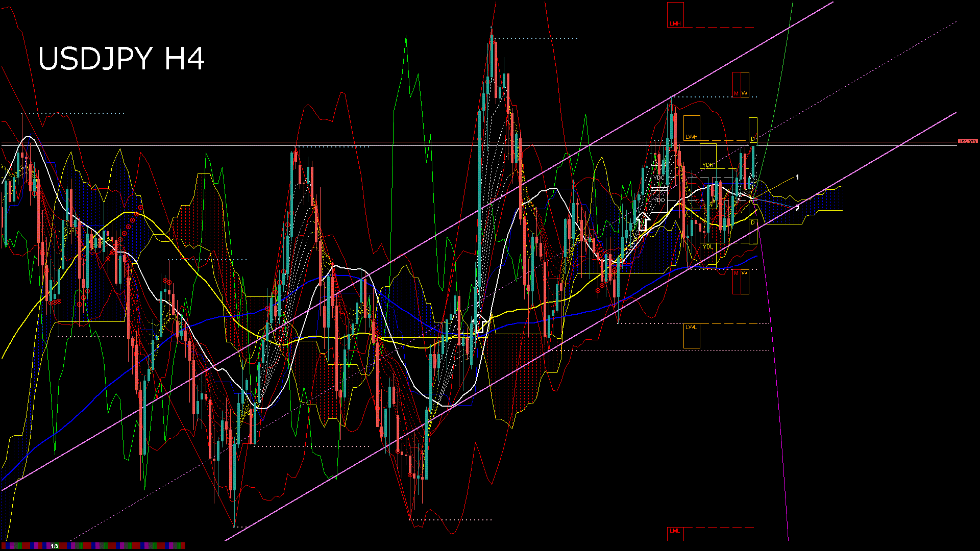Select the lower yellow D marker box
Screen dimensions: 980x551
(753, 222)
